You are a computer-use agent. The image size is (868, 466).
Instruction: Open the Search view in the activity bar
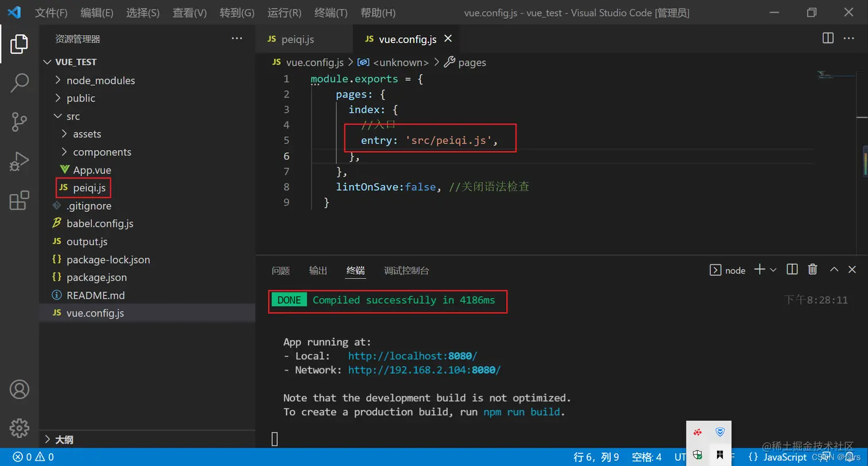(x=19, y=83)
